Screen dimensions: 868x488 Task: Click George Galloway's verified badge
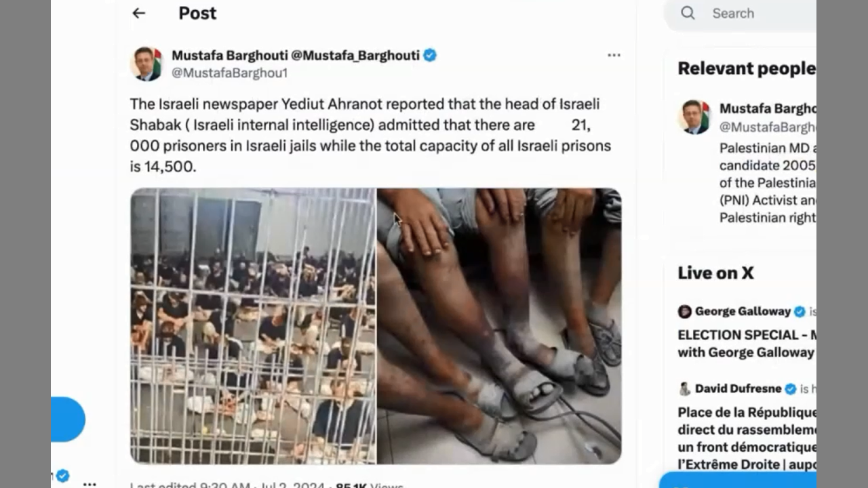pos(800,312)
